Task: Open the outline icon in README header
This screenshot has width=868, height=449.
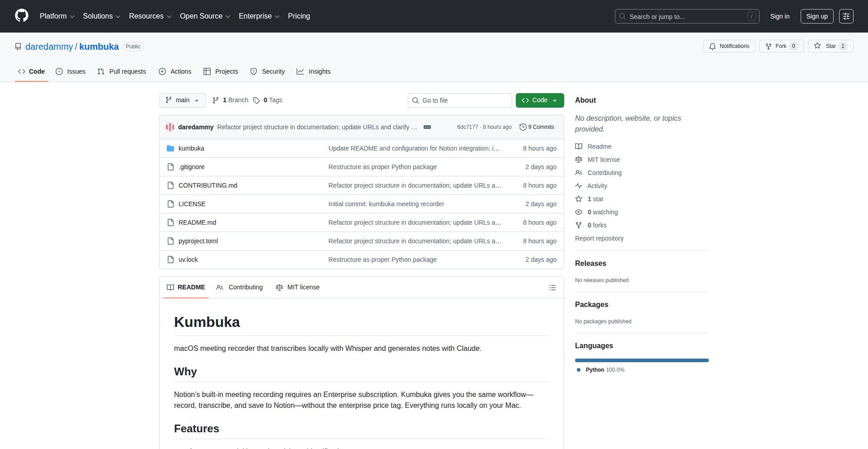Action: [552, 288]
